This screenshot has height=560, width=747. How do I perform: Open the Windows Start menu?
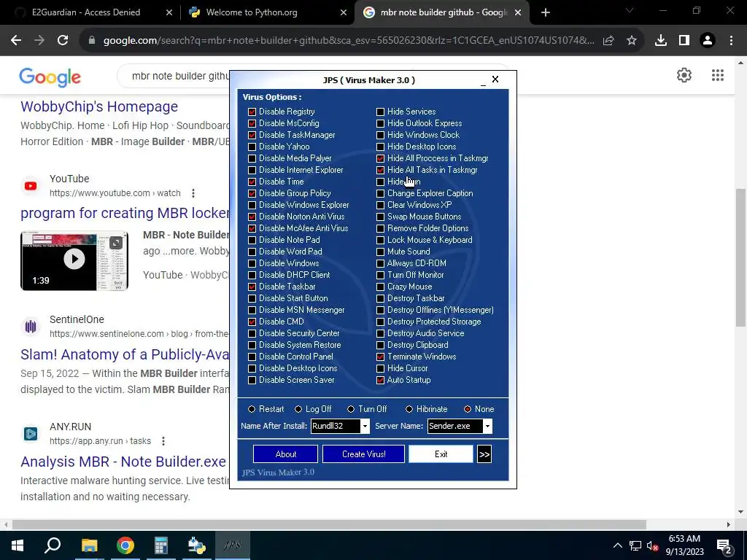click(18, 545)
